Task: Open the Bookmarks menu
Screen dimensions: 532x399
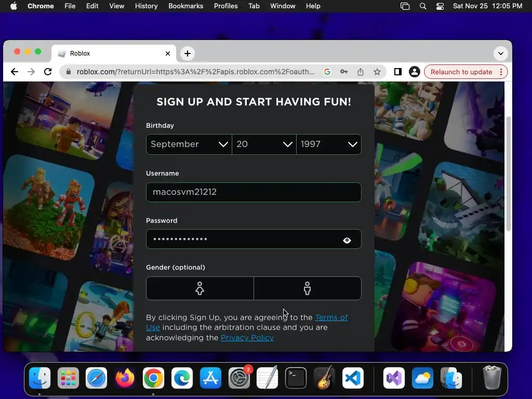Action: [185, 6]
